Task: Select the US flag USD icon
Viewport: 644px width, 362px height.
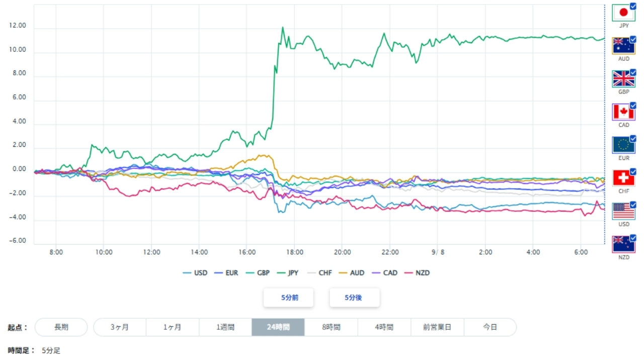Action: [x=623, y=211]
